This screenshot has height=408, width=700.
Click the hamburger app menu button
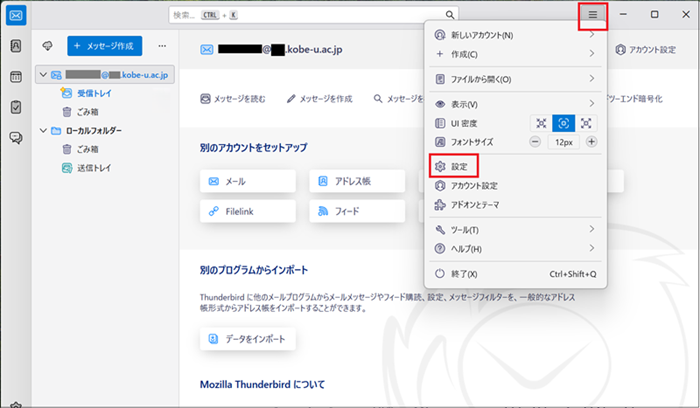click(x=592, y=15)
